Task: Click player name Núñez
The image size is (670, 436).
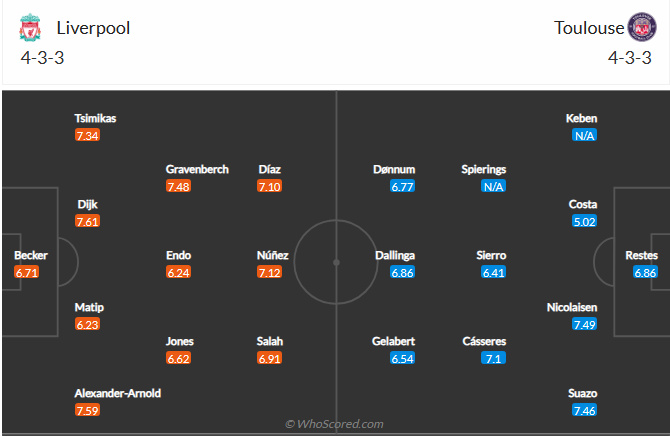Action: tap(273, 255)
